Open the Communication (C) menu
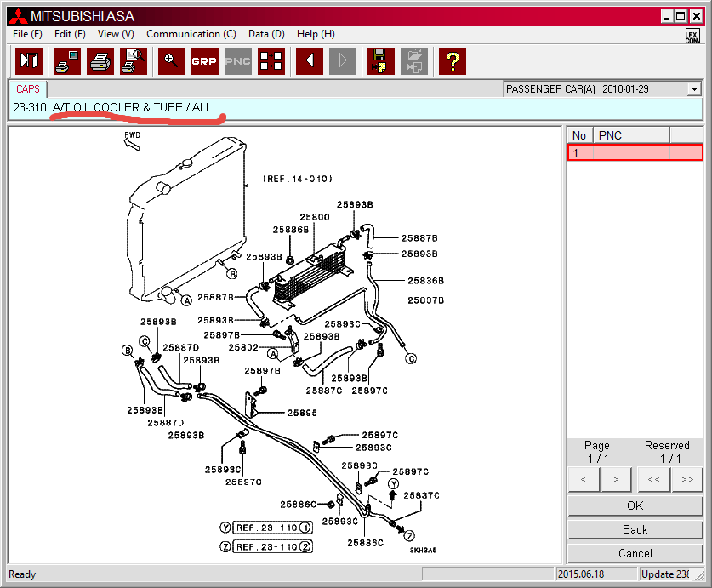This screenshot has height=588, width=712. click(x=191, y=34)
